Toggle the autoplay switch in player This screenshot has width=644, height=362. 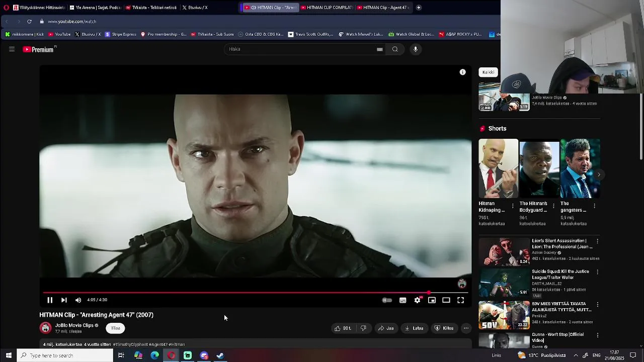coord(387,300)
